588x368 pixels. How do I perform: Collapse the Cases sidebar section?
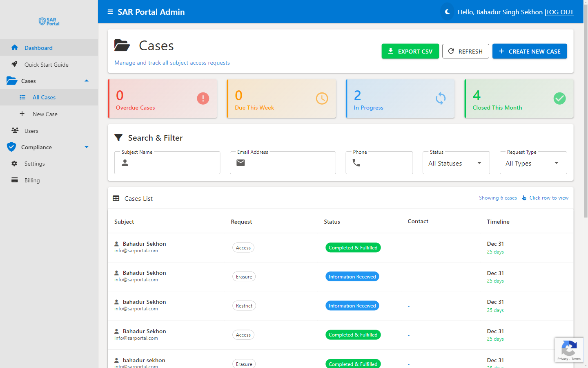[x=86, y=81]
